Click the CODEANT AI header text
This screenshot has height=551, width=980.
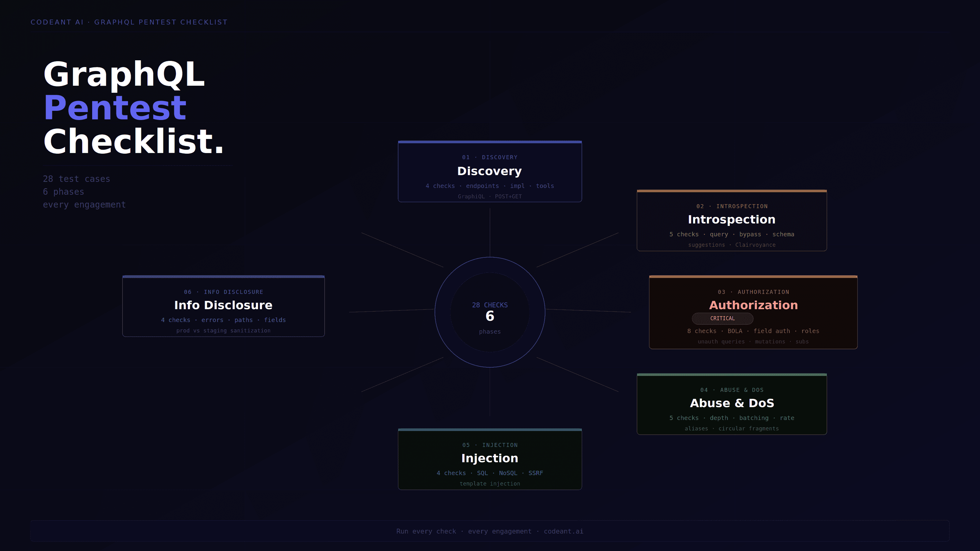[57, 22]
